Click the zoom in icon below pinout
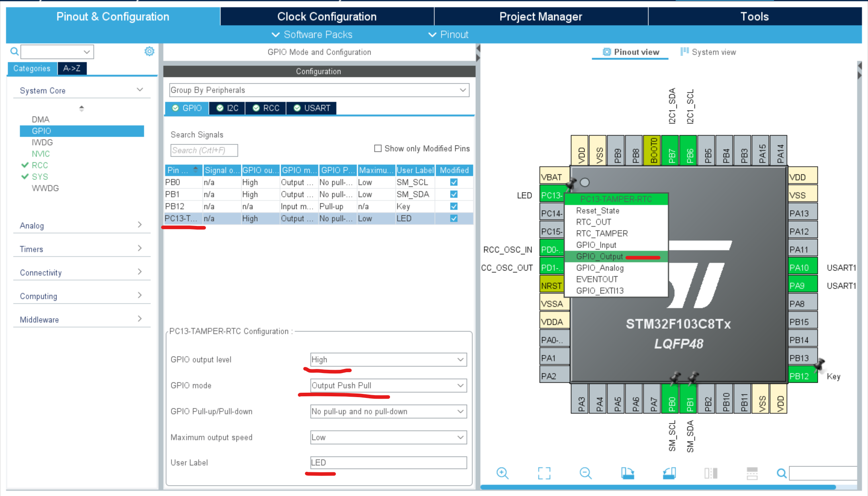Screen dimensions: 868x496 pos(502,473)
